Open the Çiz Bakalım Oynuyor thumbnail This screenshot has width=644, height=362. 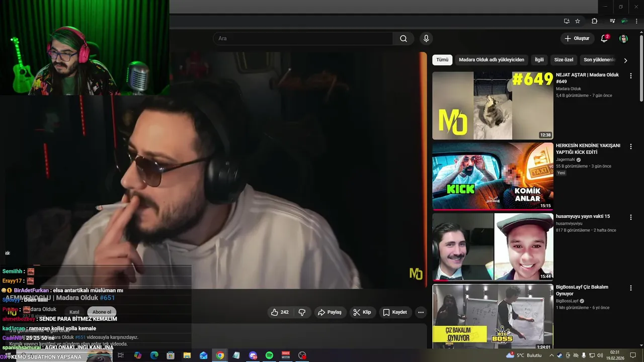click(x=493, y=317)
